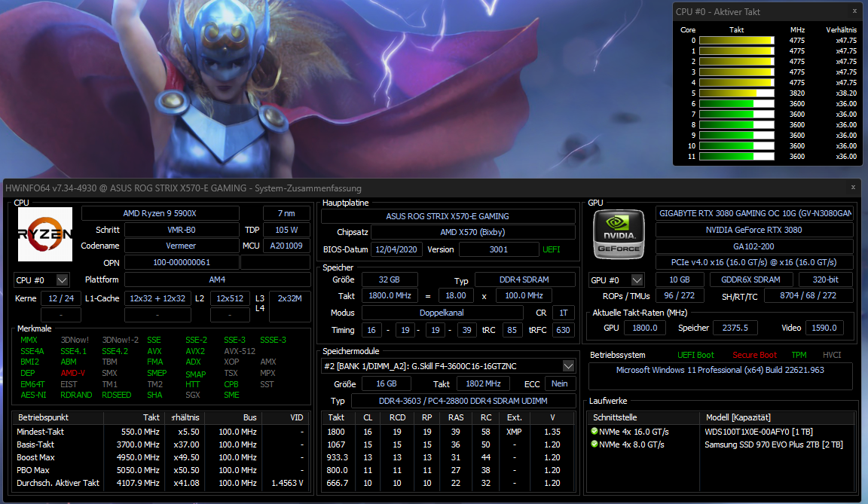Click the Durchsch. Aktiver Takt row
This screenshot has width=868, height=504.
point(160,483)
